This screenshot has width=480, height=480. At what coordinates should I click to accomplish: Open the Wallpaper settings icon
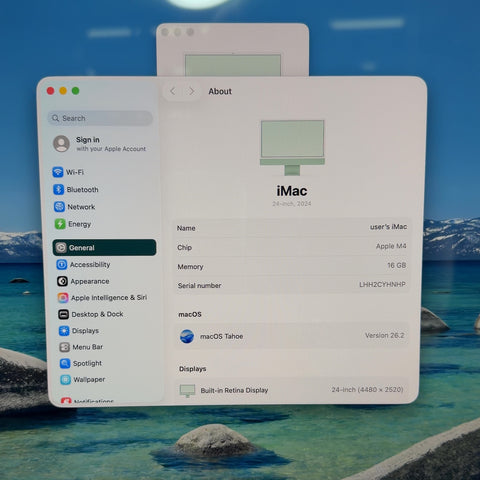coord(65,380)
